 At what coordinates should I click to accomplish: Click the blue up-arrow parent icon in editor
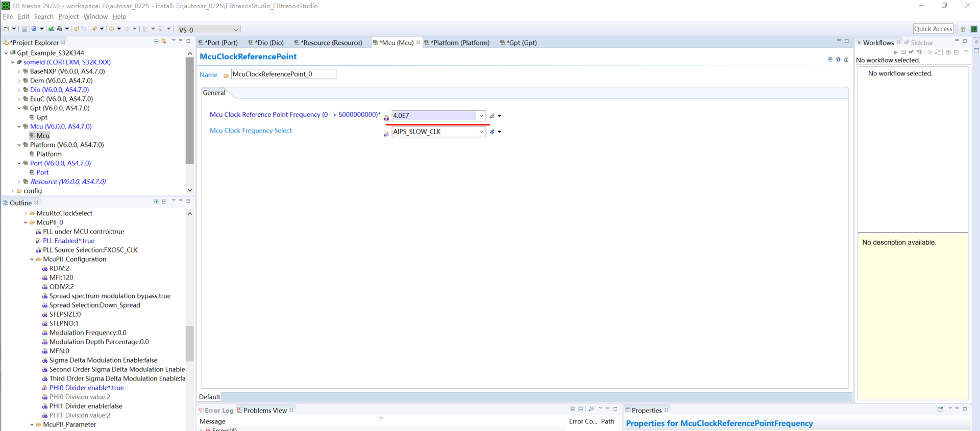click(x=838, y=59)
